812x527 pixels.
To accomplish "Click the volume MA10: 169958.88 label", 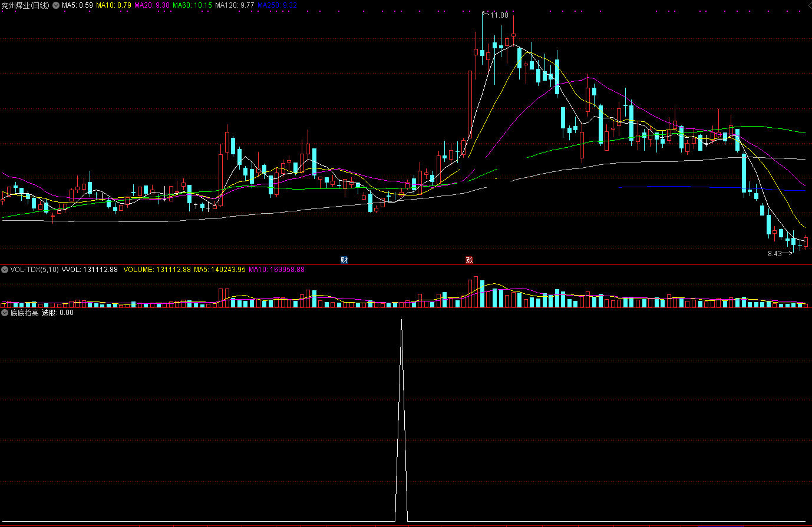I will coord(276,270).
